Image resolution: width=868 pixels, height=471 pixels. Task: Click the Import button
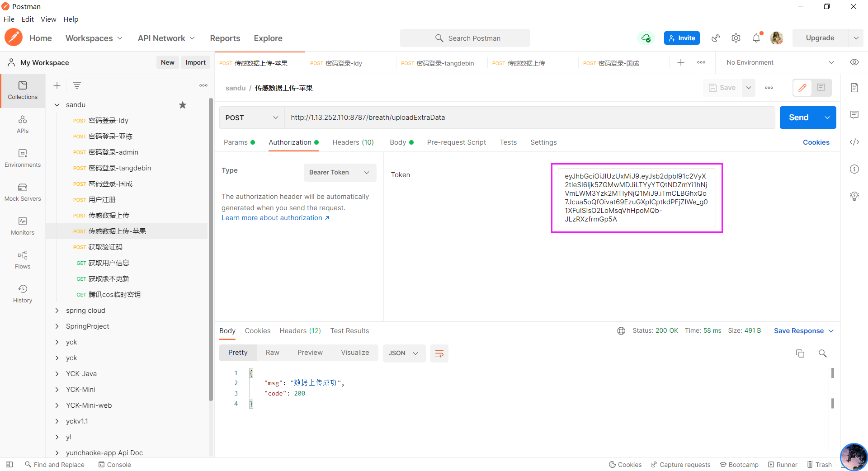[x=195, y=62]
